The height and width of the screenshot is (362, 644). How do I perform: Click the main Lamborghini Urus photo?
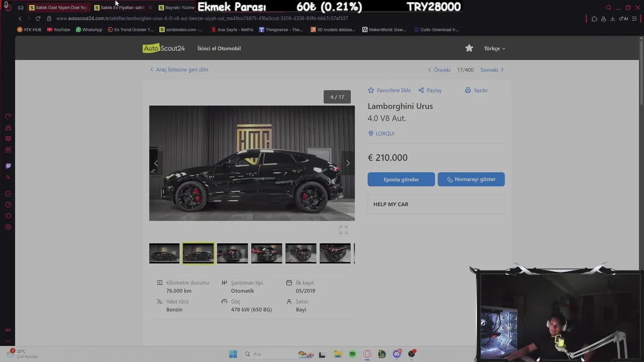252,163
